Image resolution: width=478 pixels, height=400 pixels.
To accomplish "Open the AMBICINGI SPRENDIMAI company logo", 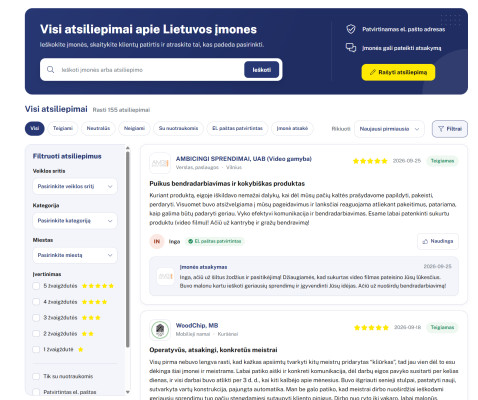I will point(160,163).
